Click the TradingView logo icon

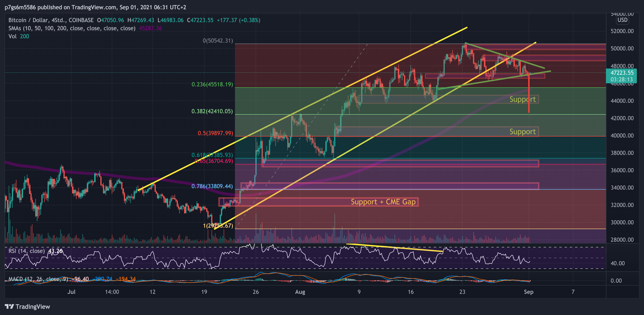(x=9, y=306)
